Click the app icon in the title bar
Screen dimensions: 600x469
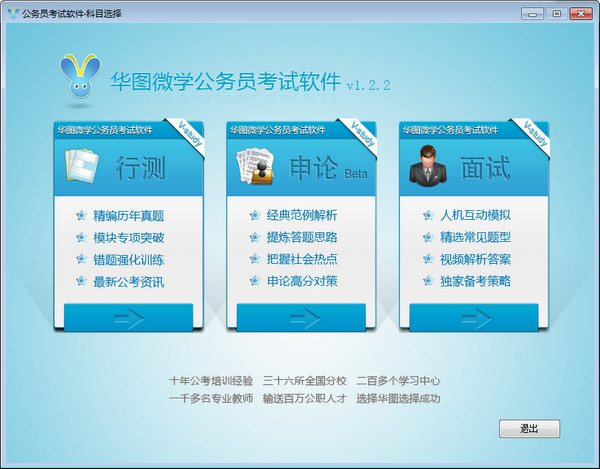[13, 13]
